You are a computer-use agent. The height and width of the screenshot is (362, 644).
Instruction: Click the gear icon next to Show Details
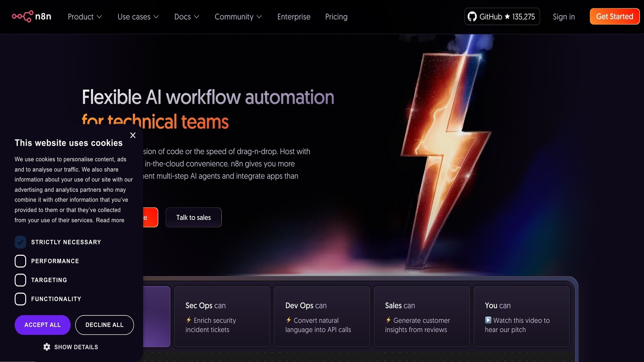(x=47, y=347)
